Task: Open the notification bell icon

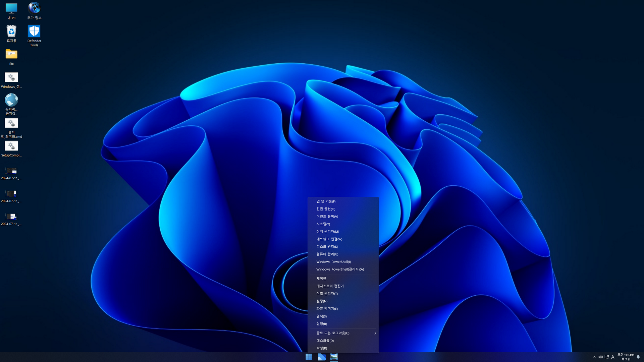Action: [638, 357]
